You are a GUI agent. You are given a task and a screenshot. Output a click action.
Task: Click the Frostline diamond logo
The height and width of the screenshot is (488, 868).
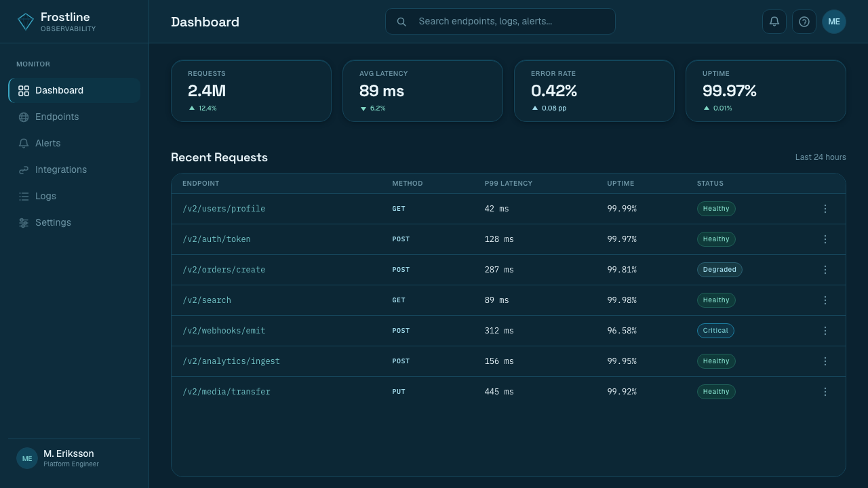pos(25,22)
